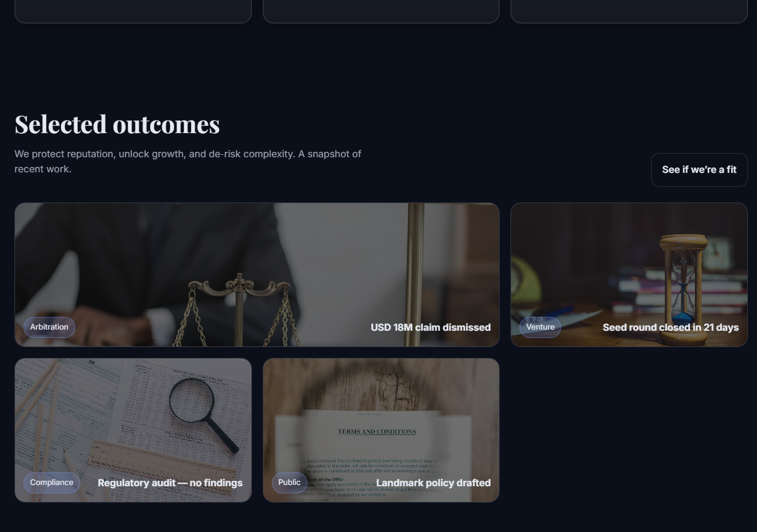Open "USD 18M claim dismissed" case title

point(430,327)
